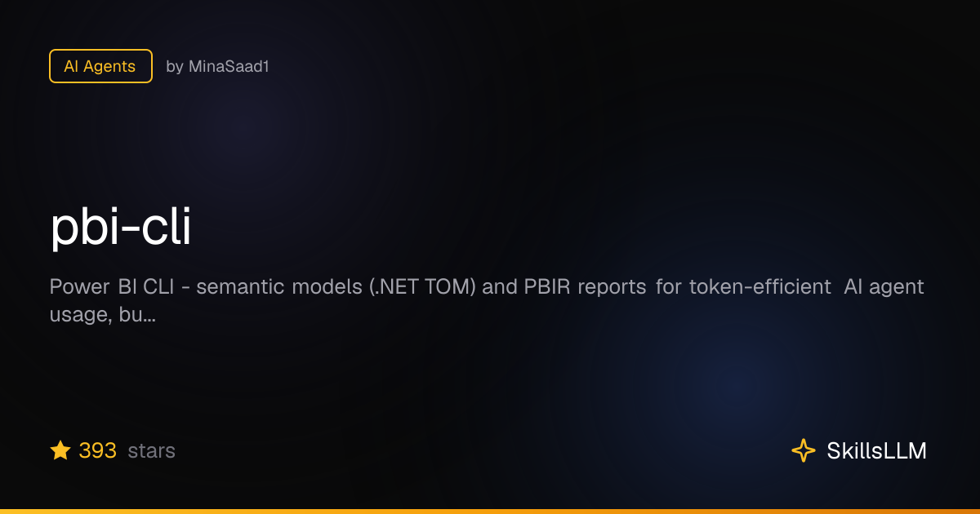Click the yellow star icon
The image size is (980, 514).
(x=60, y=450)
